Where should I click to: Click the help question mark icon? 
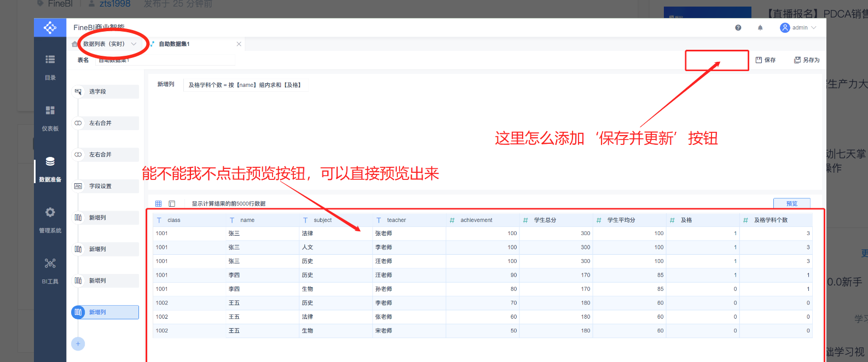tap(738, 27)
